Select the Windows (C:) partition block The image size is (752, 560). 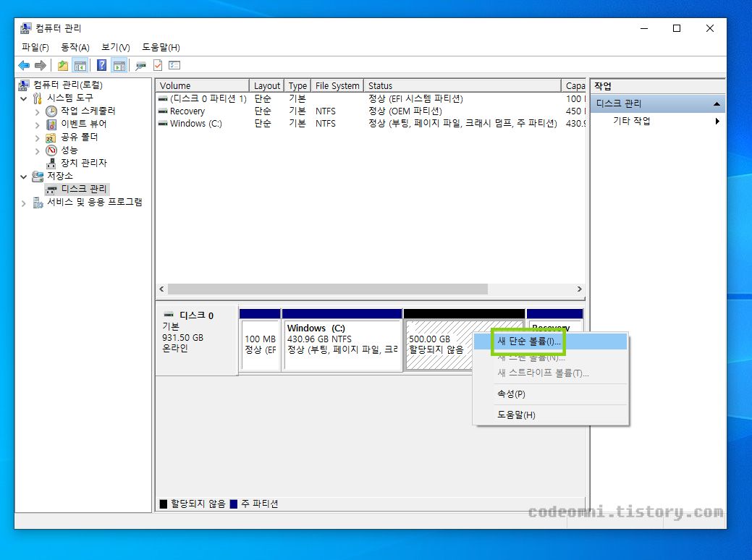pos(342,340)
